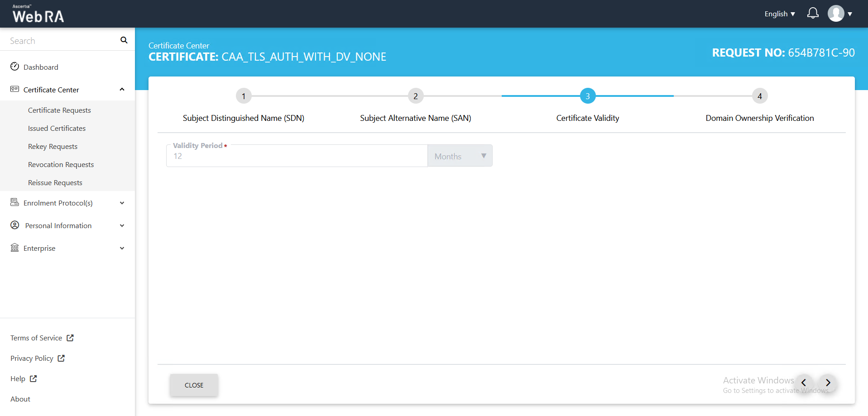868x416 pixels.
Task: Open the Months unit dropdown
Action: [x=460, y=156]
